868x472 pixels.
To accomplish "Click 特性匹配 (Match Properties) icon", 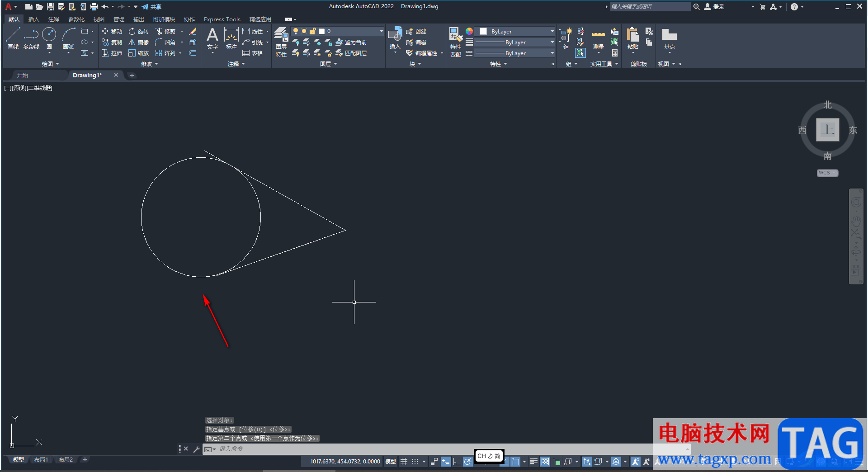I will [456, 42].
